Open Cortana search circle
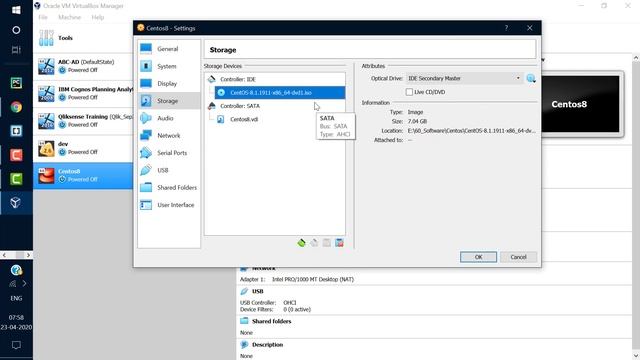640x360 pixels. [x=16, y=30]
